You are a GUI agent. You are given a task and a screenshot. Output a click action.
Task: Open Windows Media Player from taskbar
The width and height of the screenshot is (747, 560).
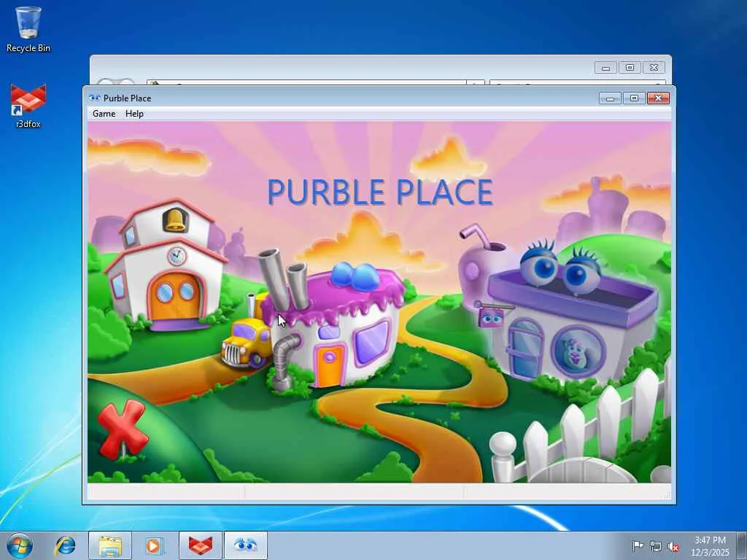154,545
